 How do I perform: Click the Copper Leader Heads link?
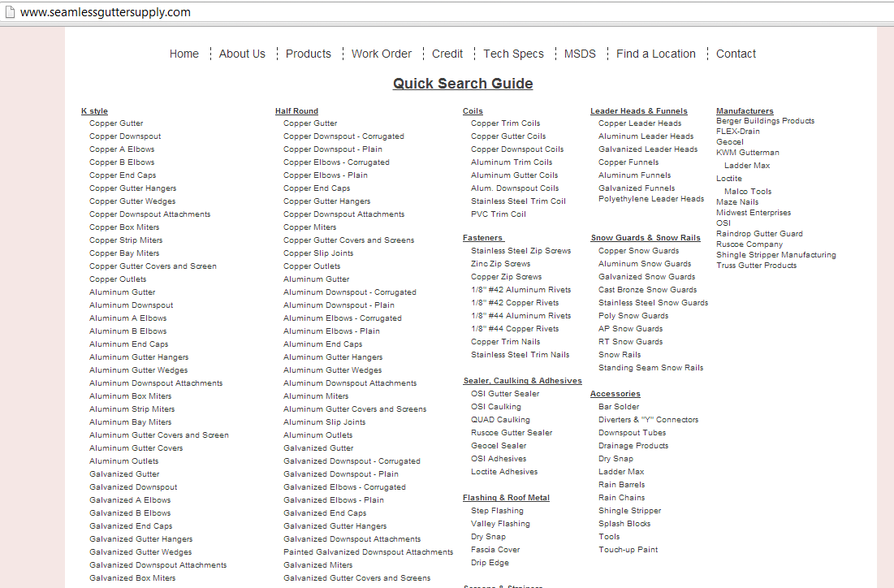pyautogui.click(x=640, y=123)
